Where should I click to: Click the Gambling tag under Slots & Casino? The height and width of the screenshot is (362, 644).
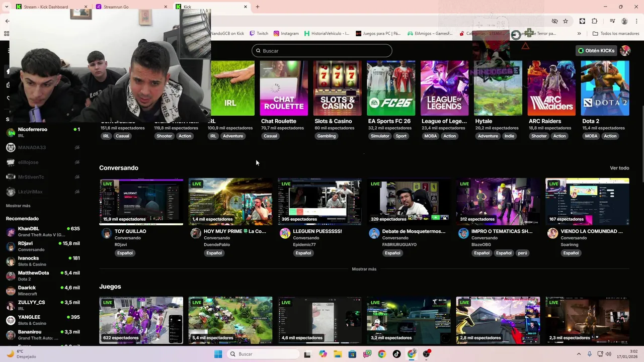327,136
